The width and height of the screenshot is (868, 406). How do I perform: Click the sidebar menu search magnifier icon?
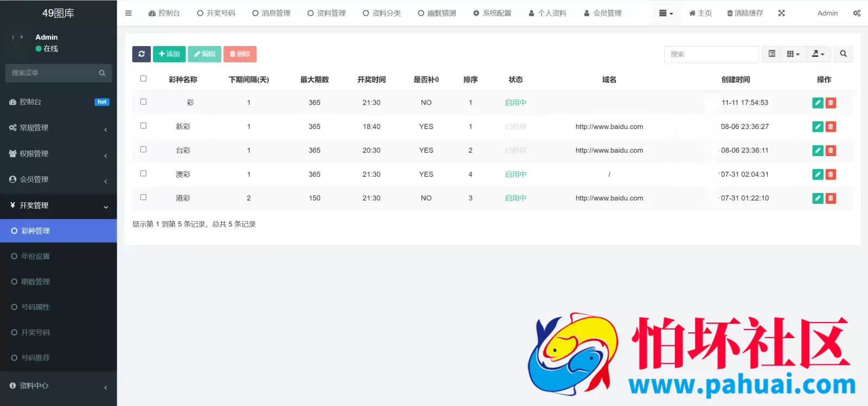point(102,73)
